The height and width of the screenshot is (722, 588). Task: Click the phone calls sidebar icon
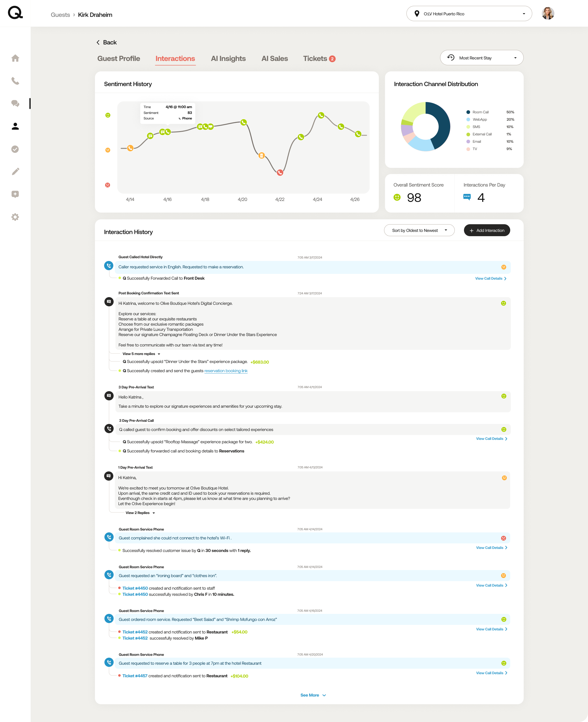point(15,81)
